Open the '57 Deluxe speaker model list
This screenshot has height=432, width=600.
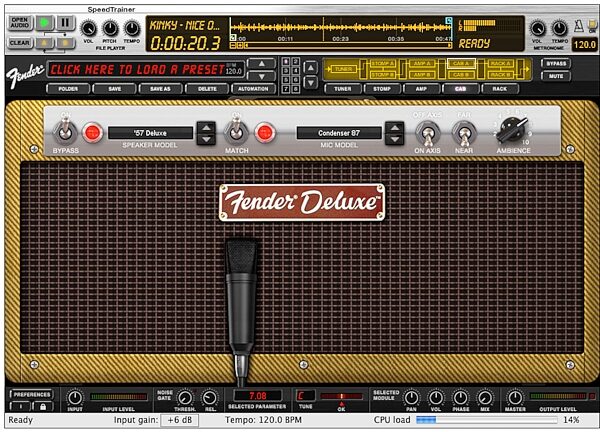click(x=150, y=133)
